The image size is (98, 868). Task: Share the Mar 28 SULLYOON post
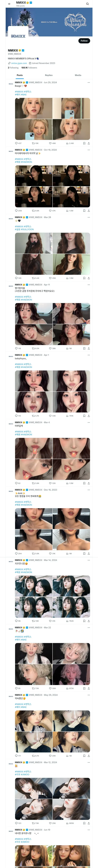89,278
